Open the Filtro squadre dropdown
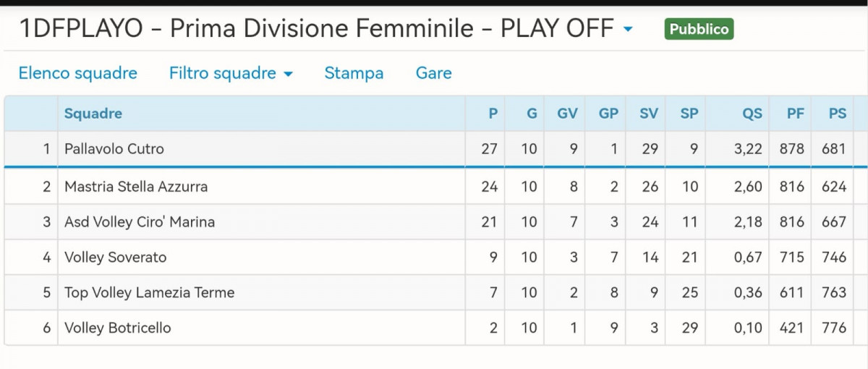This screenshot has width=868, height=369. [x=230, y=73]
